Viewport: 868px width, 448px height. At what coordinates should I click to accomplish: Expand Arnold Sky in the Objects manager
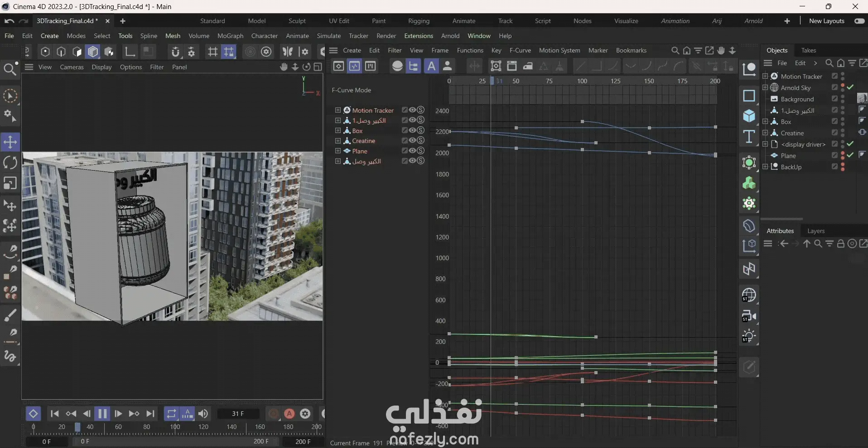[765, 87]
